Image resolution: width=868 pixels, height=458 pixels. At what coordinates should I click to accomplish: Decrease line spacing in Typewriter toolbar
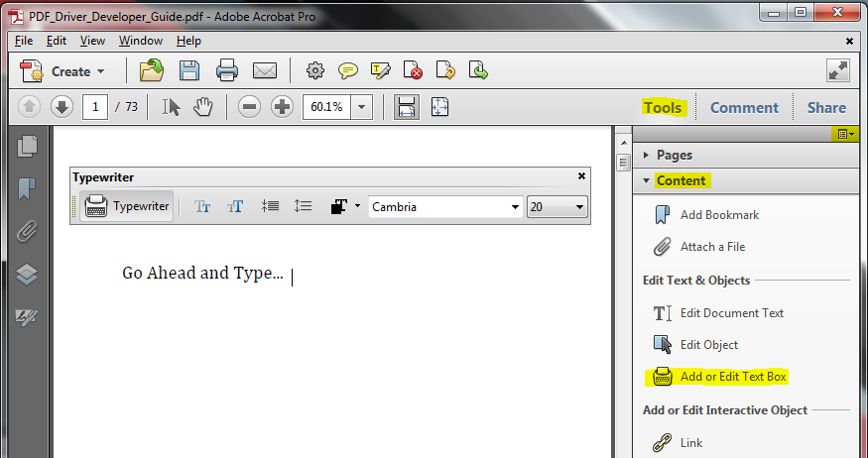270,206
